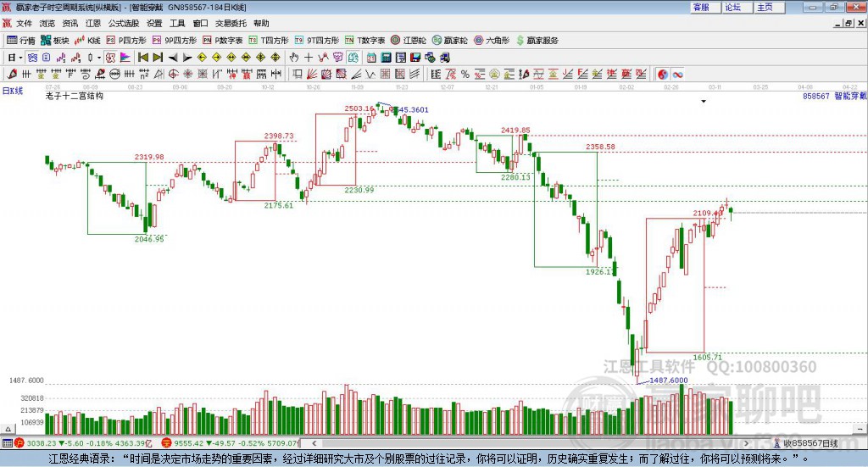Open the 9P四方形 tool
The width and height of the screenshot is (868, 467).
tap(175, 41)
